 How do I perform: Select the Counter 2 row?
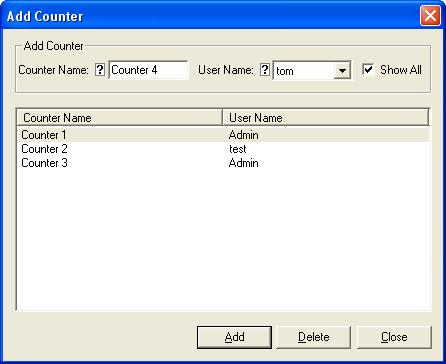[x=223, y=149]
